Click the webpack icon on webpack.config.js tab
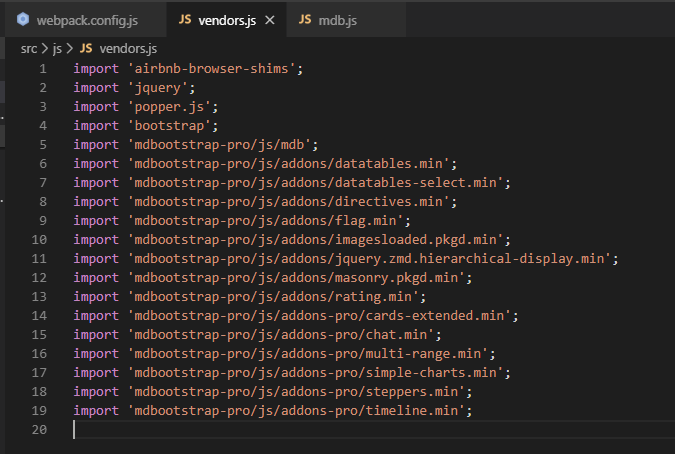Image resolution: width=675 pixels, height=454 pixels. click(23, 19)
